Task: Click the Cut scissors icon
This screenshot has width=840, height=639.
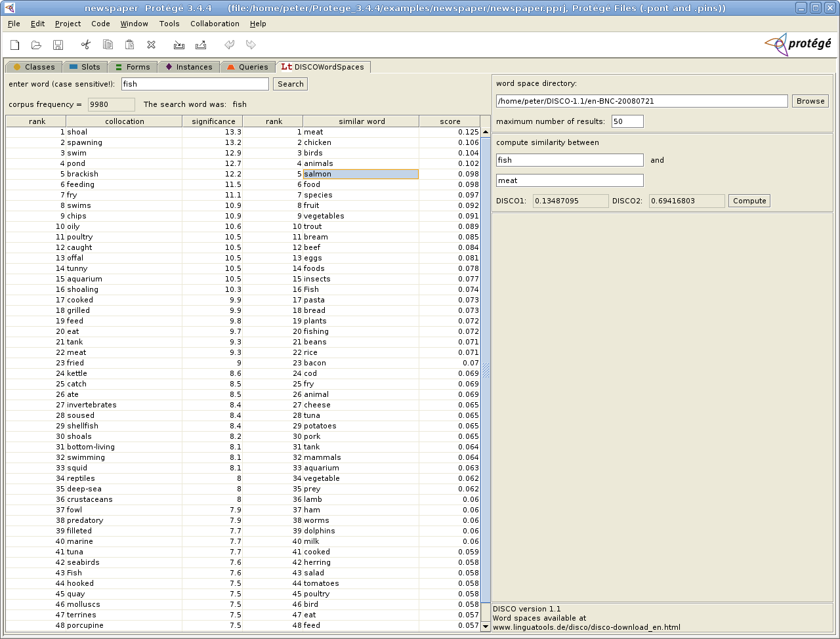Action: tap(86, 45)
